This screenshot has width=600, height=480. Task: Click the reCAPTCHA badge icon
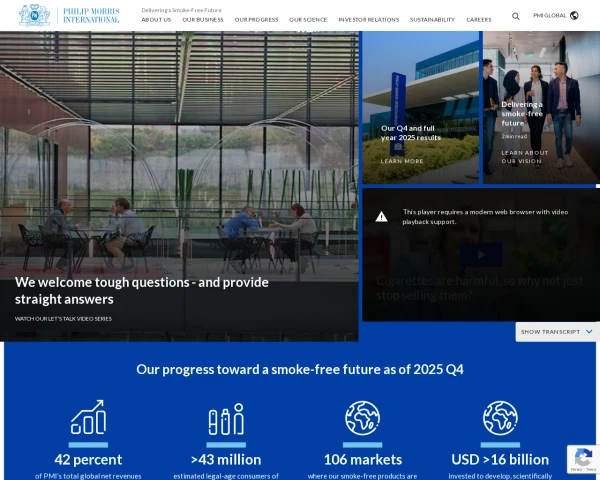point(583,459)
